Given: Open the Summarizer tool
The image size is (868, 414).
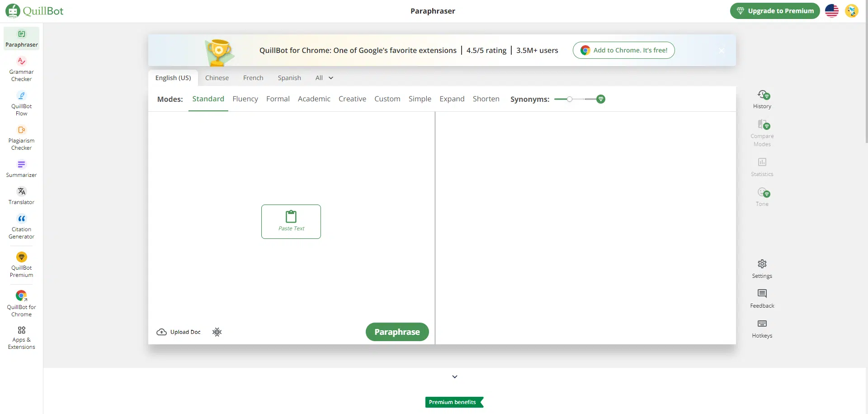Looking at the screenshot, I should [21, 168].
